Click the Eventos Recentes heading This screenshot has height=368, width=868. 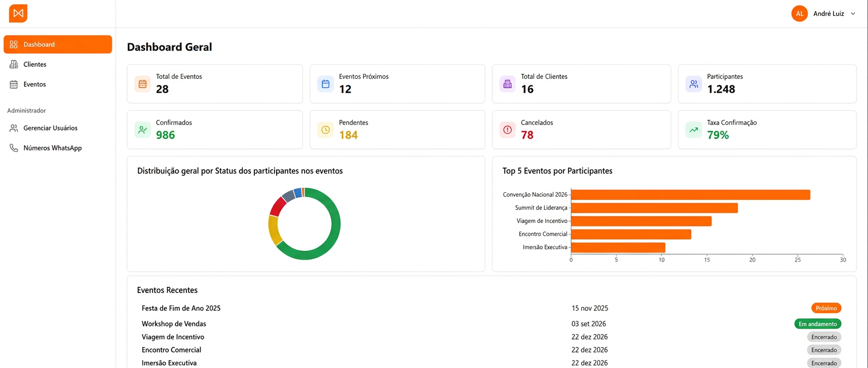pos(167,290)
